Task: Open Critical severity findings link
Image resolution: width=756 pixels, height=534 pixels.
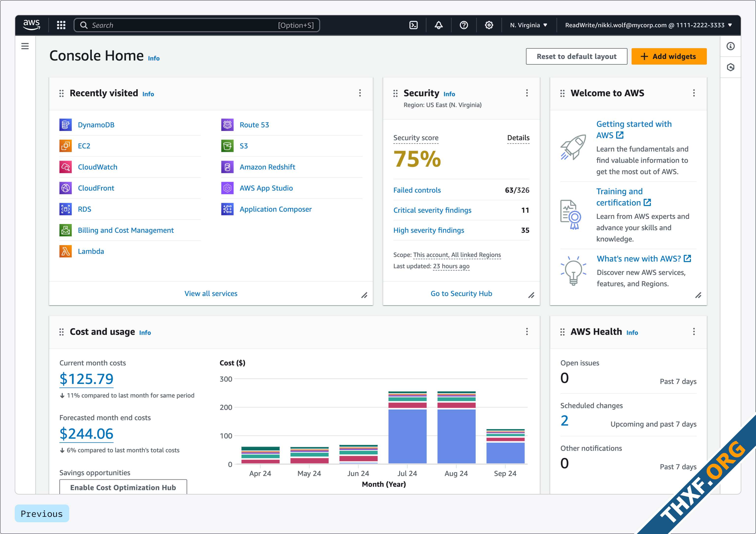Action: (432, 210)
